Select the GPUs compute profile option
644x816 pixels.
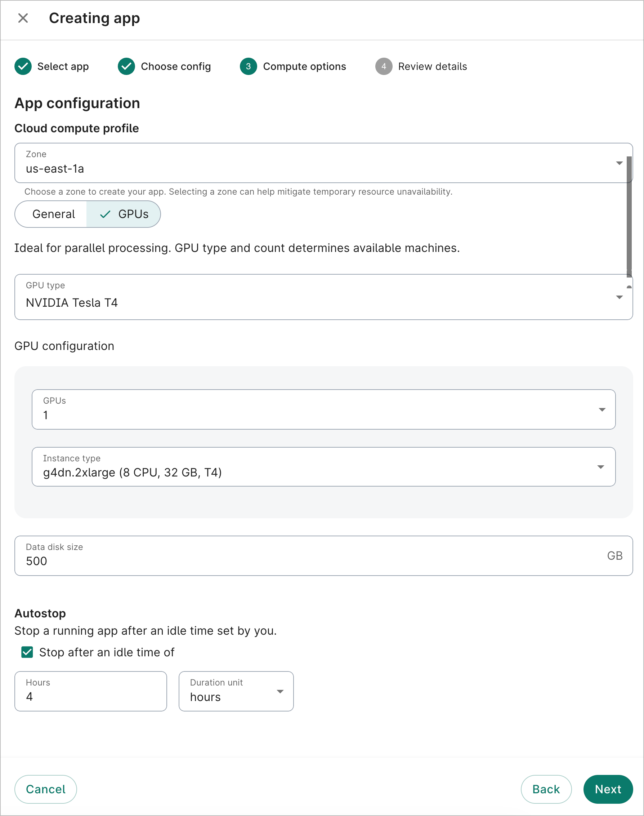133,214
